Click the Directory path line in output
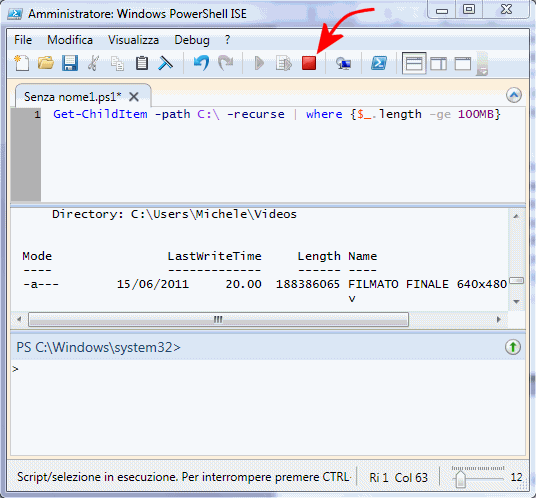The height and width of the screenshot is (498, 536). (x=174, y=214)
